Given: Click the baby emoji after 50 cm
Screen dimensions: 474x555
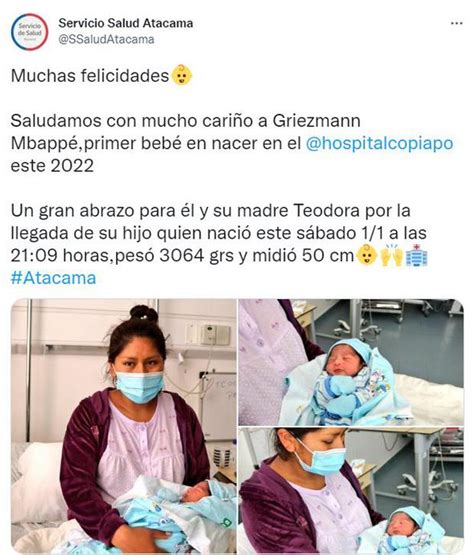Looking at the screenshot, I should [366, 255].
